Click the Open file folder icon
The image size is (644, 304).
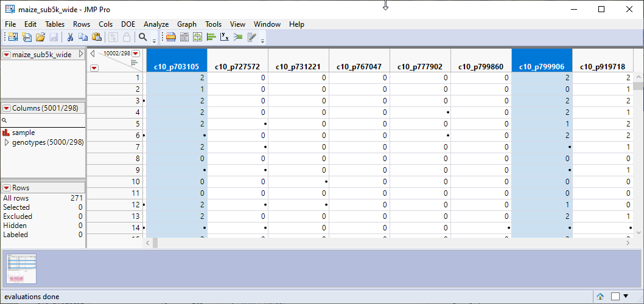(40, 37)
